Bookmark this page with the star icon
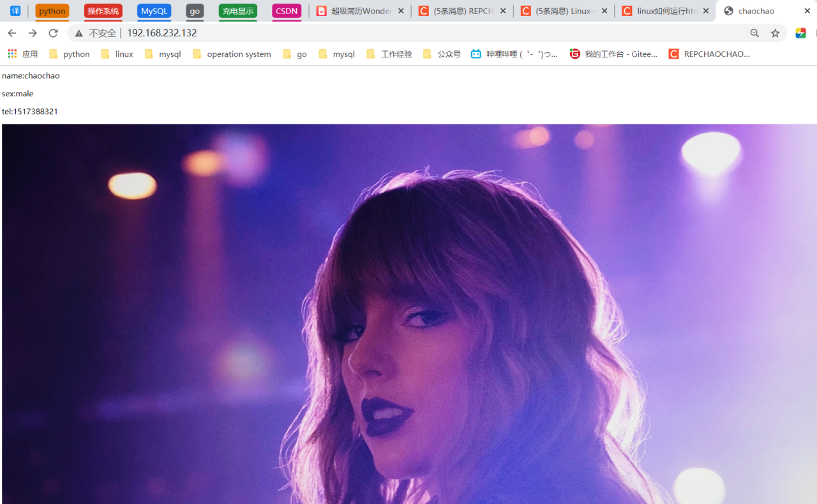 point(775,33)
